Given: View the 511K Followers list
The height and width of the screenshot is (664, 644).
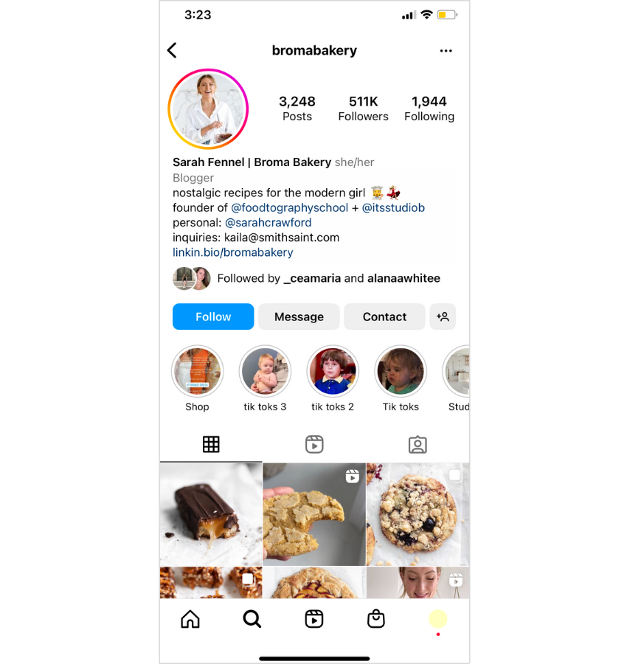Looking at the screenshot, I should (x=363, y=108).
